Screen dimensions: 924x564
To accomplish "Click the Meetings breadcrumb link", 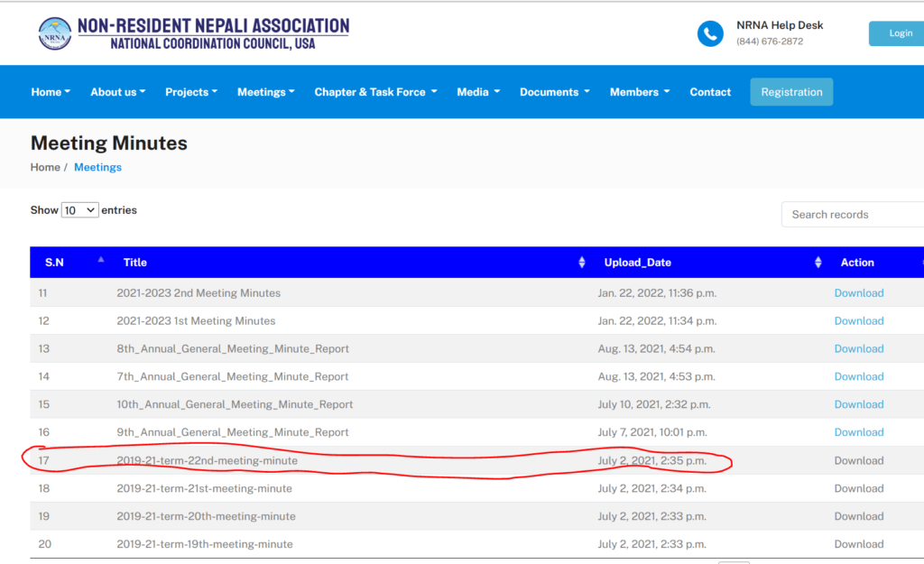I will (x=97, y=167).
